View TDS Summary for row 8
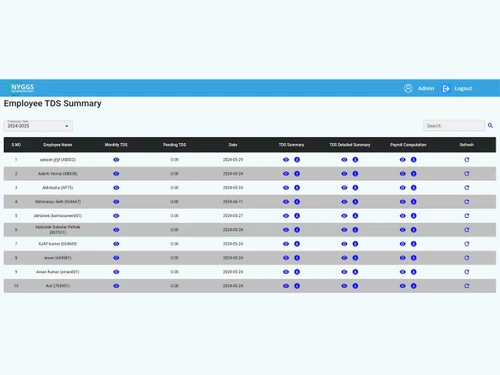 286,258
